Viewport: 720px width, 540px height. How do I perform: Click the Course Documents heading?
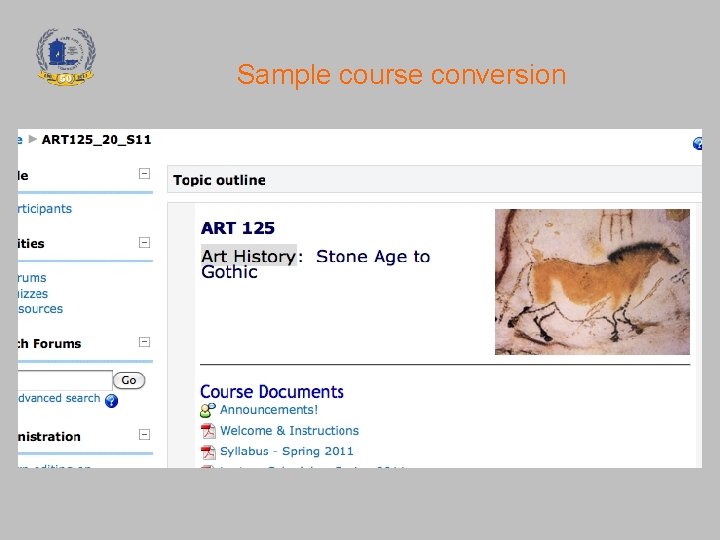pos(272,392)
